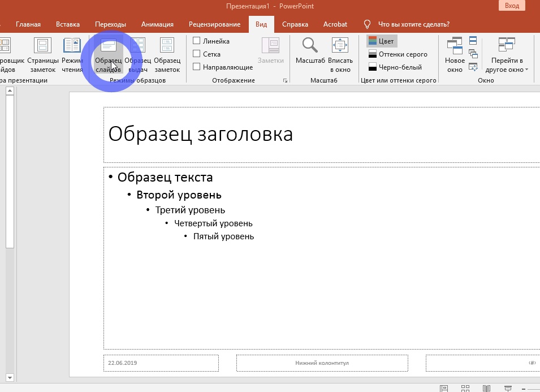Switch to Slide Sorter view in status bar
The width and height of the screenshot is (540, 392).
click(x=465, y=388)
